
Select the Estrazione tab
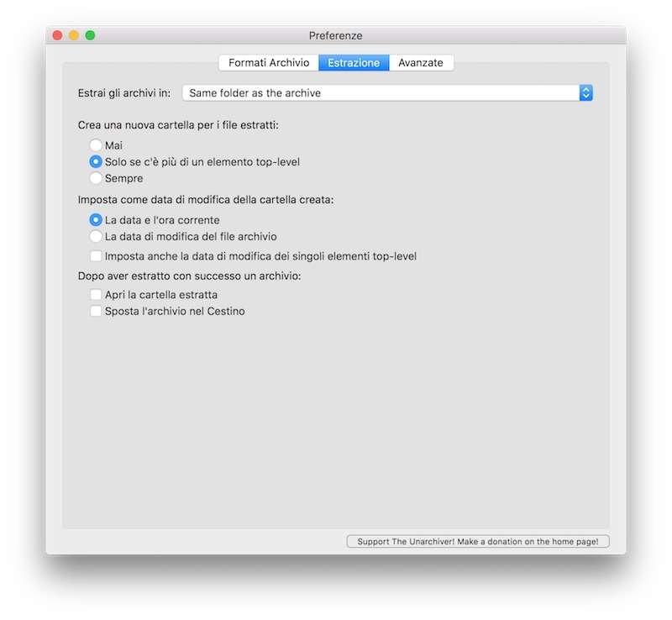[354, 63]
